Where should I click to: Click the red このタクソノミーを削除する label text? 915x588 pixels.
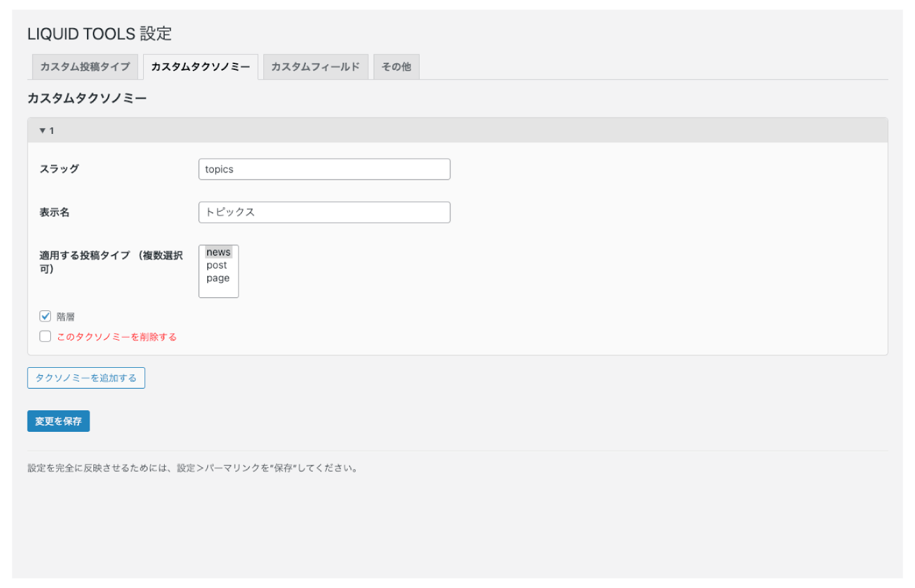click(x=116, y=337)
